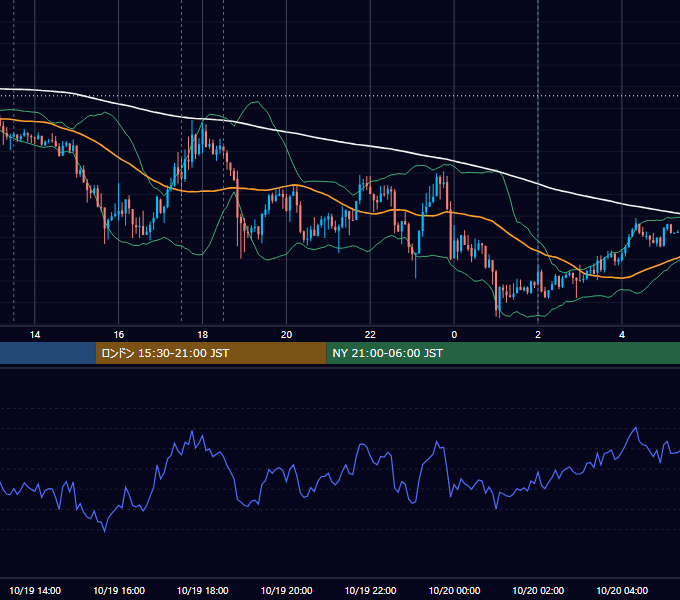This screenshot has height=600, width=680.
Task: Click the 10/20 04:00 date label
Action: (x=622, y=590)
